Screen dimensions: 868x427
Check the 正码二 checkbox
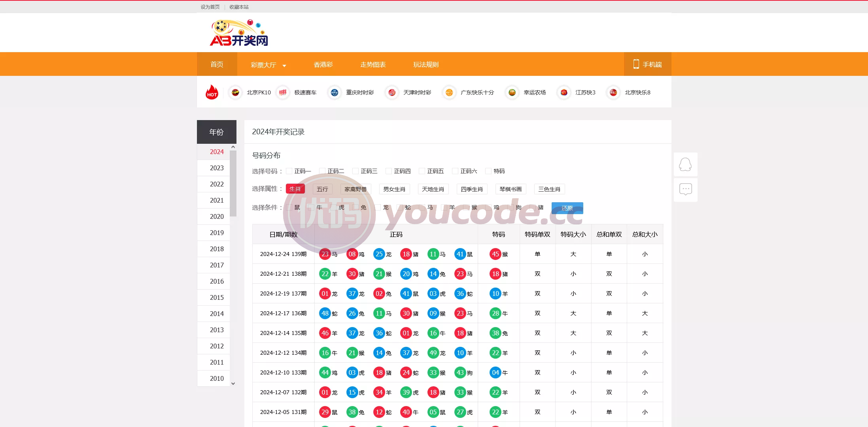point(322,171)
